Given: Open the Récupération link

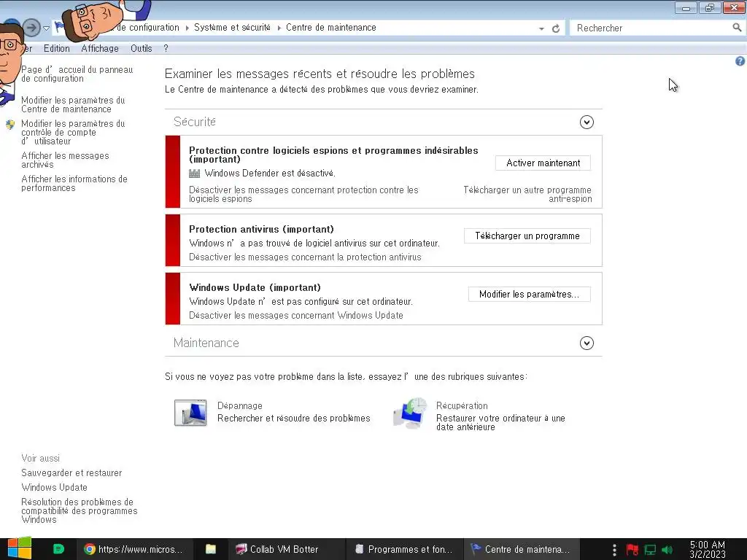Looking at the screenshot, I should pyautogui.click(x=462, y=405).
